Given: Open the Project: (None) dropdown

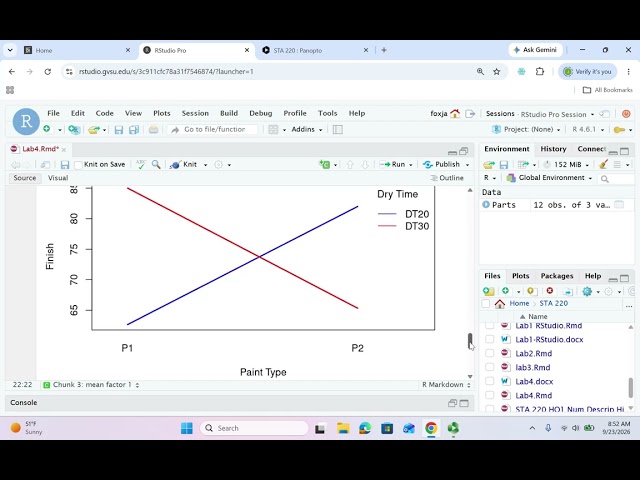Looking at the screenshot, I should [527, 129].
